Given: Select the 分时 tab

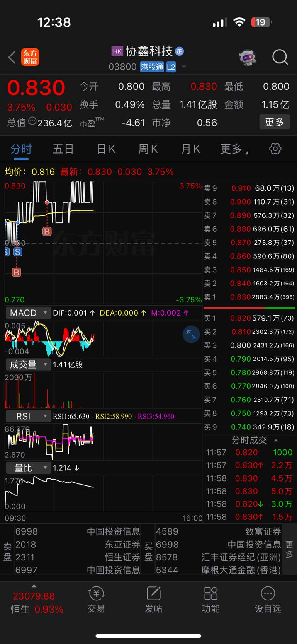Looking at the screenshot, I should point(21,149).
